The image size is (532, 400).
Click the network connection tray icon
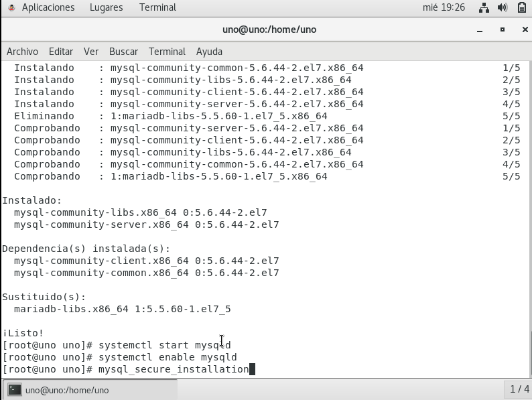tap(484, 7)
